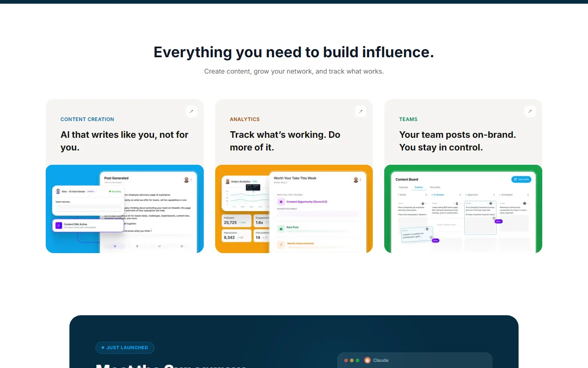Click the 25,725 followers stat
Image resolution: width=588 pixels, height=368 pixels.
230,222
